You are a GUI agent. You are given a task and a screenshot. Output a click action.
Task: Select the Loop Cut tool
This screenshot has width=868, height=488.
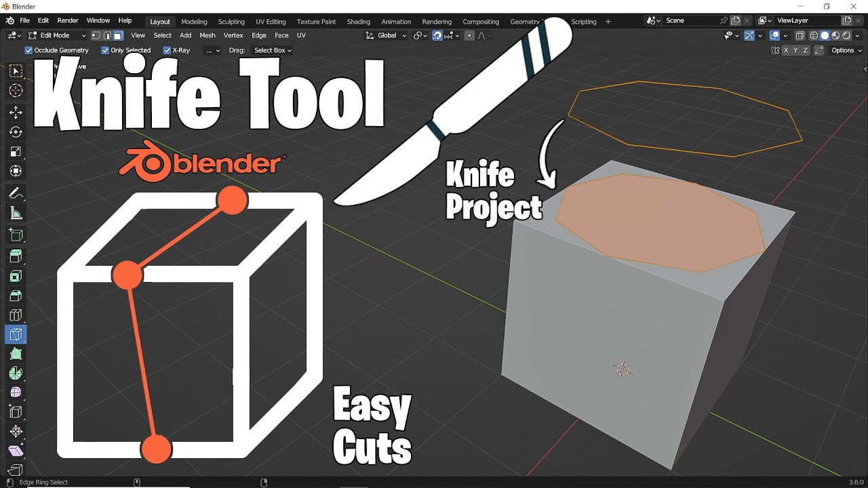click(16, 315)
